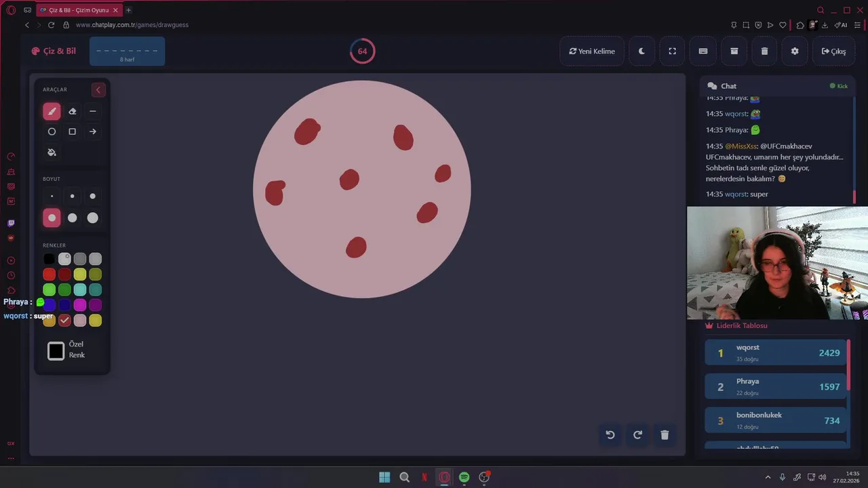
Task: Select the eraser tool
Action: 73,111
